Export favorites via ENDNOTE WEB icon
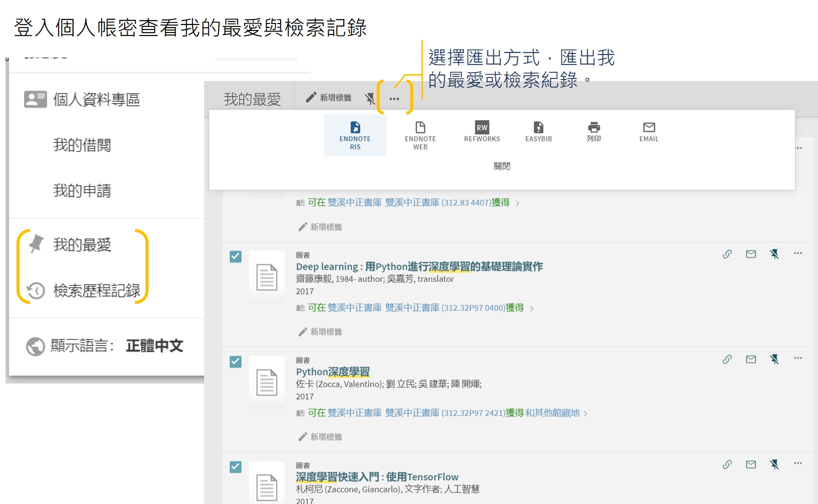Image resolution: width=818 pixels, height=504 pixels. tap(421, 133)
